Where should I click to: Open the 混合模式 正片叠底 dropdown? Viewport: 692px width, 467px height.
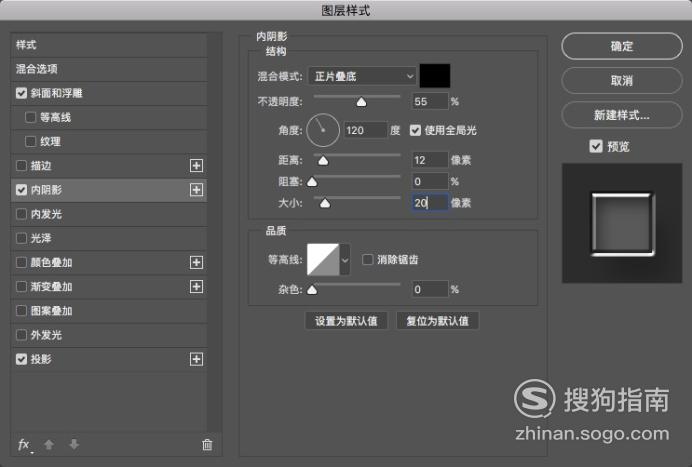pos(362,76)
